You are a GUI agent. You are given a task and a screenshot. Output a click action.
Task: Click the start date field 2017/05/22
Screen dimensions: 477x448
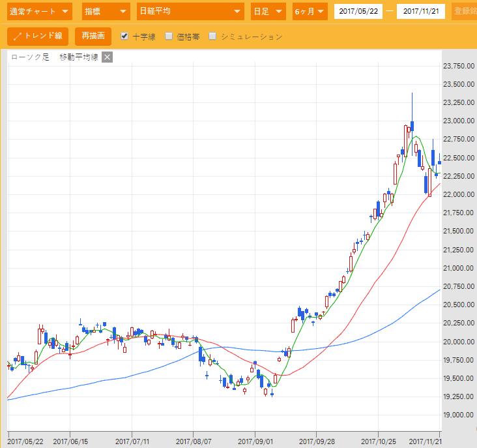(358, 11)
